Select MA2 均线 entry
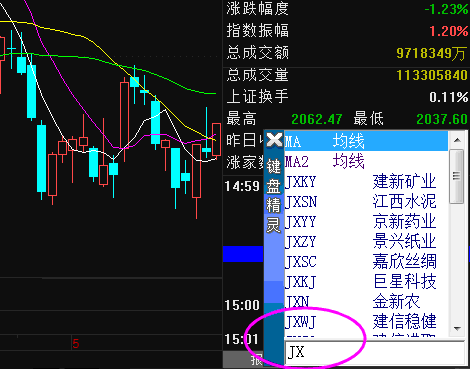470x369 pixels. coord(366,162)
